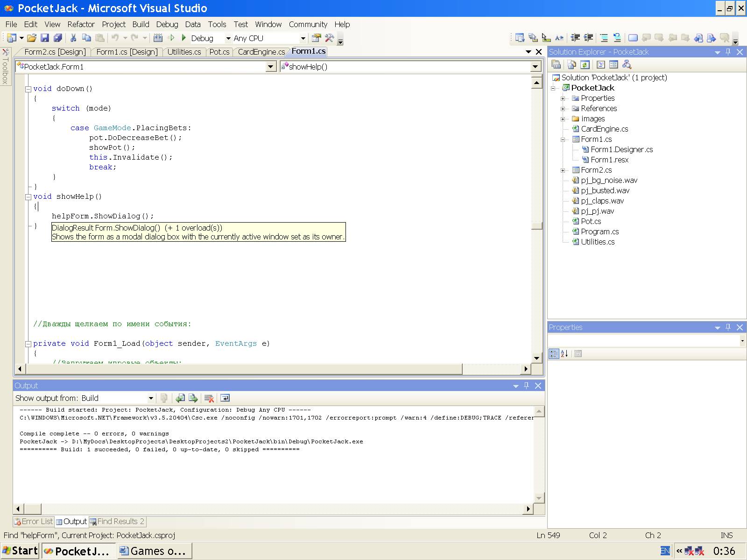Image resolution: width=747 pixels, height=560 pixels.
Task: Click the Output horizontal scrollbar thumb
Action: coord(33,509)
